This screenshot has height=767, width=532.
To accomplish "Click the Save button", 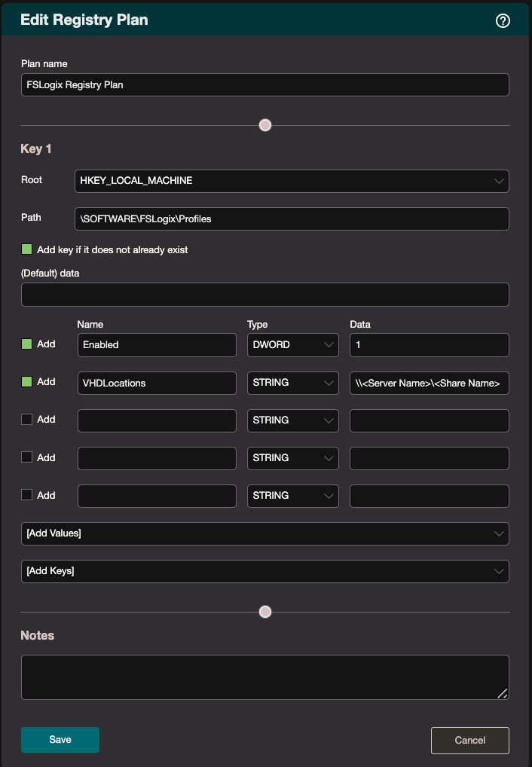I will click(60, 740).
